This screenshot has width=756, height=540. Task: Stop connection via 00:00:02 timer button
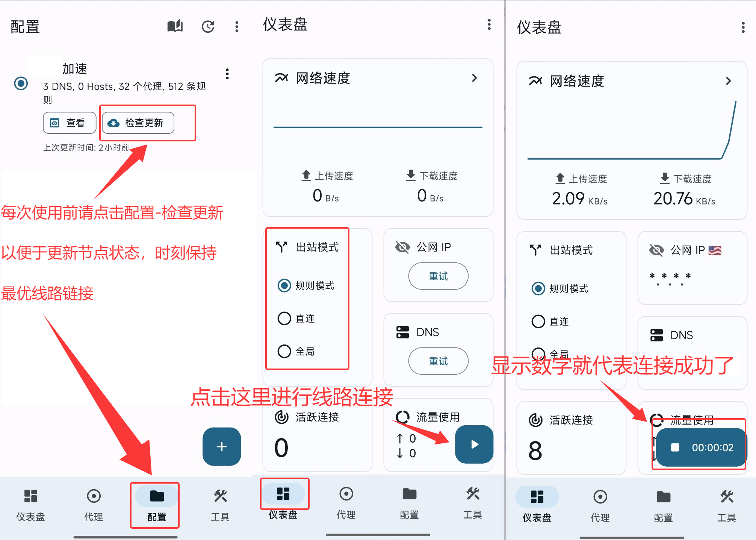pos(701,447)
